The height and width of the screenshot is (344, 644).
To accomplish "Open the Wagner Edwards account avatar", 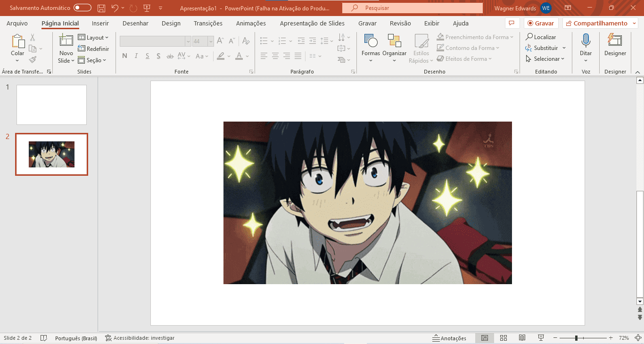I will [546, 8].
